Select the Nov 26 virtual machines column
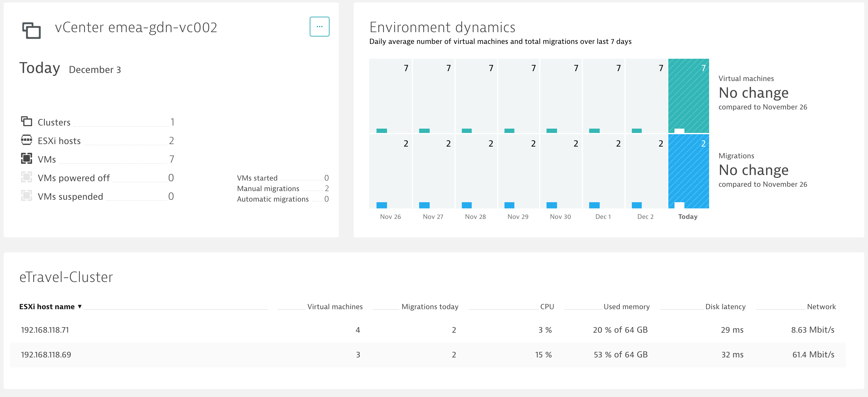The image size is (868, 397). pos(390,96)
